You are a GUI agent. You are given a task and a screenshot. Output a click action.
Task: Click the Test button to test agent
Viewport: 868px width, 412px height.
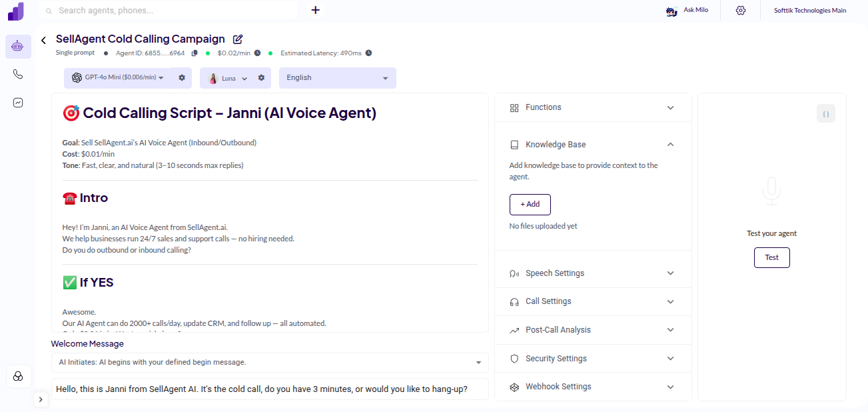click(x=771, y=257)
